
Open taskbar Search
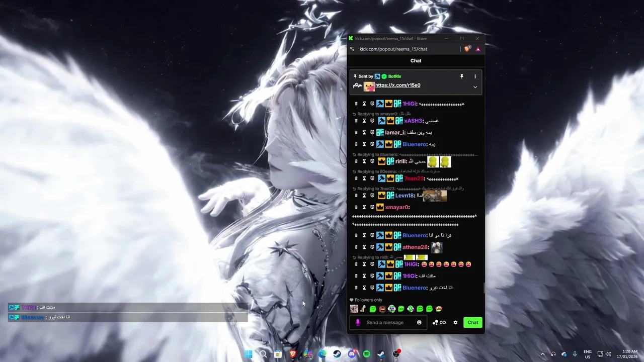pyautogui.click(x=263, y=354)
